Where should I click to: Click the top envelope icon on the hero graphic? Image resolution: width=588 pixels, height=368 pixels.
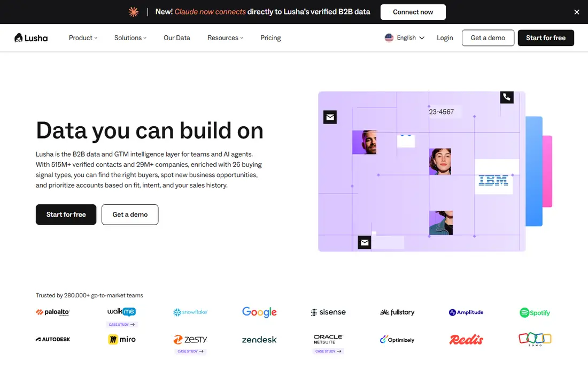330,117
